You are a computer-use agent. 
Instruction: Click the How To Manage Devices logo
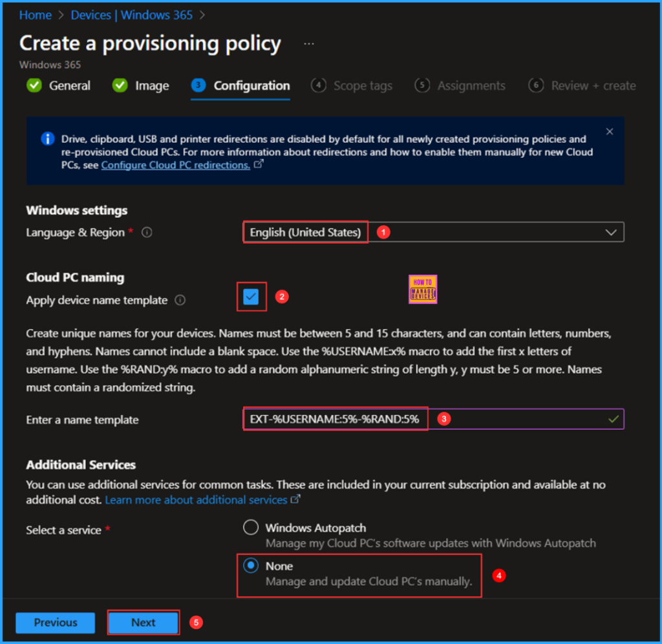(423, 289)
